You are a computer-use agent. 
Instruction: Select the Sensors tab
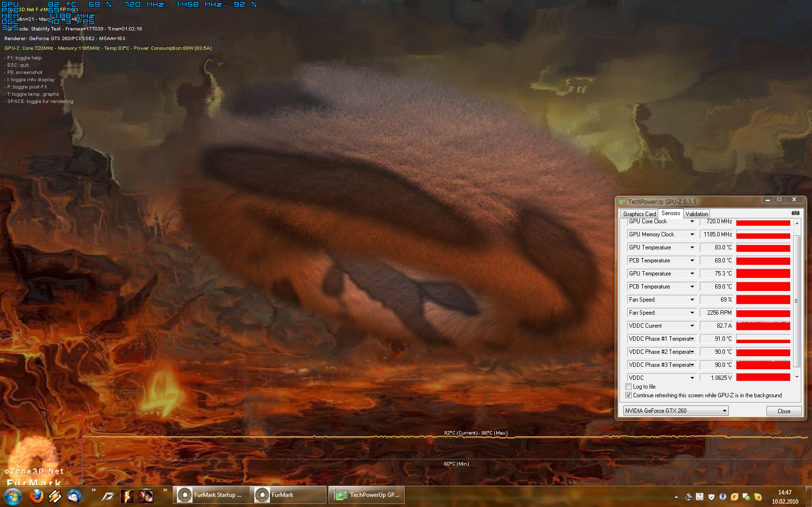pyautogui.click(x=671, y=213)
